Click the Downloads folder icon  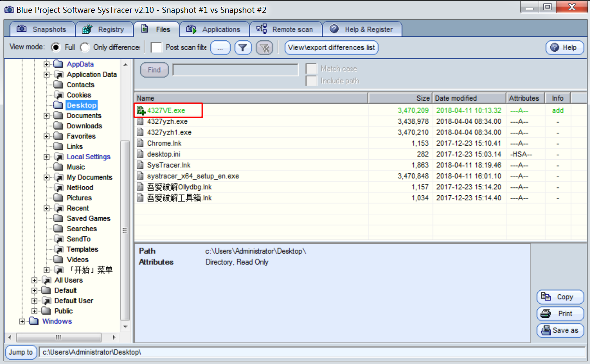[x=59, y=126]
